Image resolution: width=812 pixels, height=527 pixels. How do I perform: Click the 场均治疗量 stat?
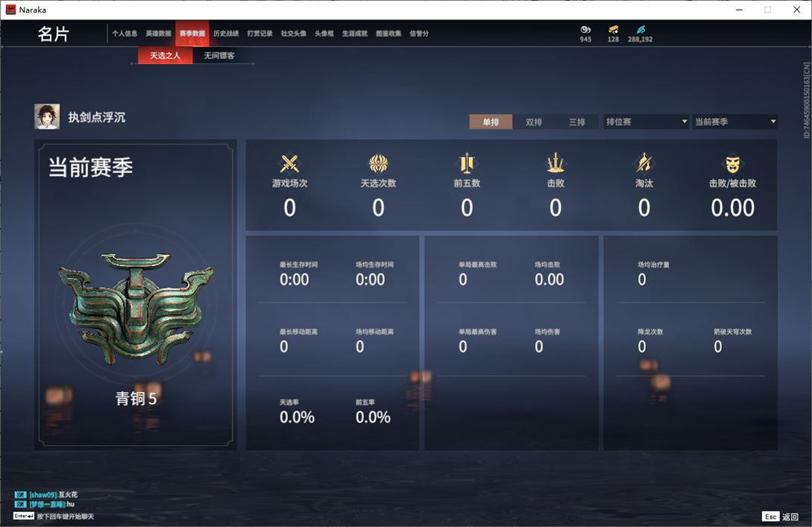click(653, 274)
